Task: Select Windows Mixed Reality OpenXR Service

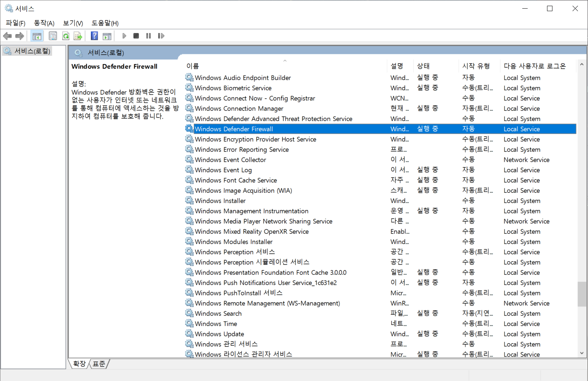Action: click(x=380, y=231)
